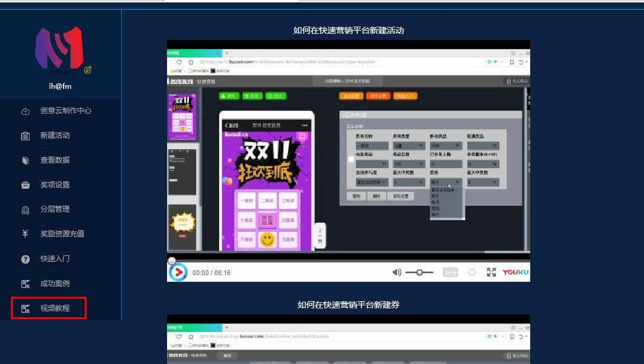Open 分层管理 from the sidebar

click(54, 209)
